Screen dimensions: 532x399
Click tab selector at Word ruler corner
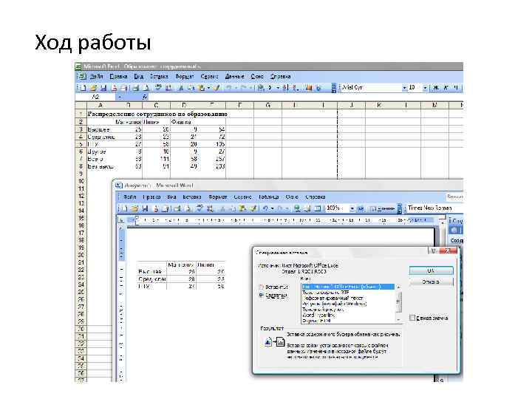coord(120,220)
